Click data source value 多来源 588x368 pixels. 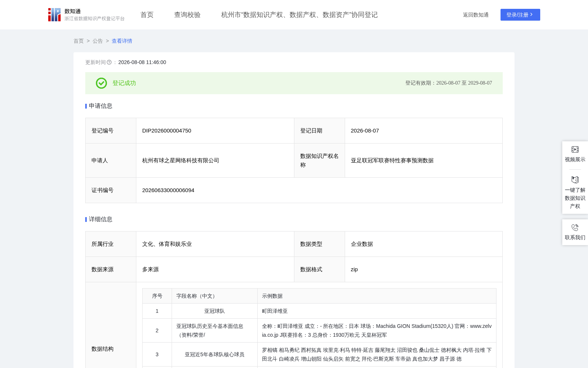151,269
